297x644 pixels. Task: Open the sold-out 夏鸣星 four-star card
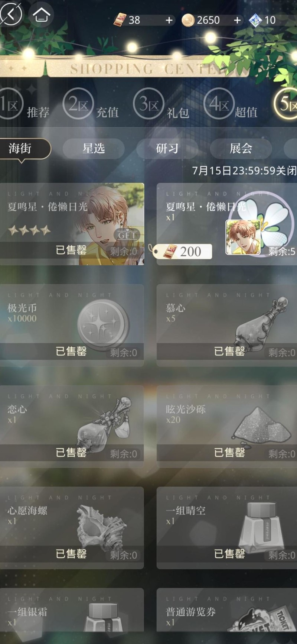[x=72, y=224]
